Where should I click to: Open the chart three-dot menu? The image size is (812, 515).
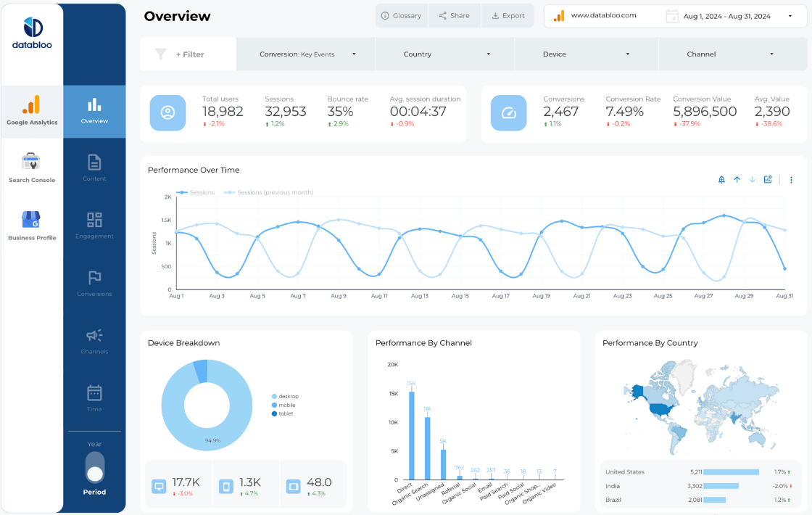pyautogui.click(x=791, y=180)
